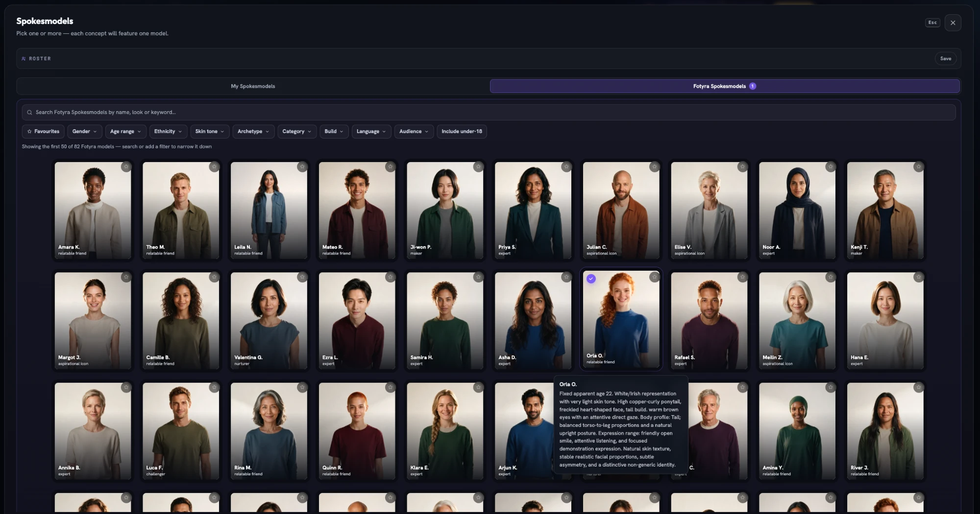
Task: Click the star on Julian C. card
Action: click(x=654, y=167)
